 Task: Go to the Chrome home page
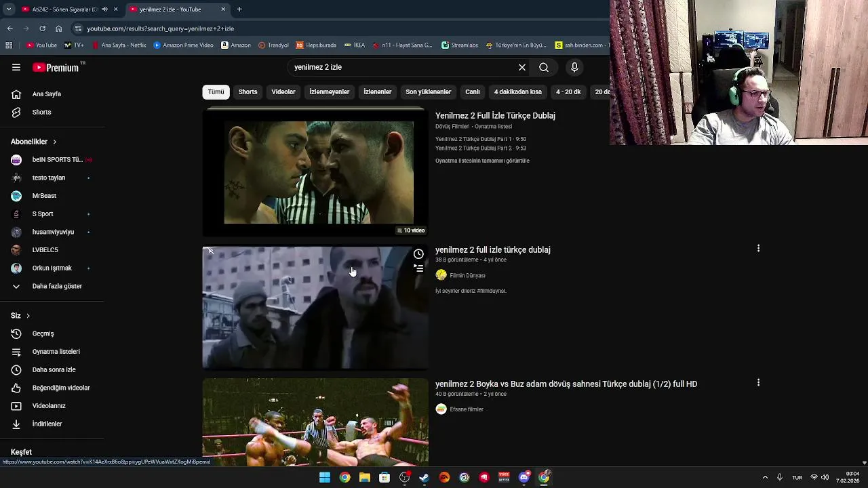[58, 28]
